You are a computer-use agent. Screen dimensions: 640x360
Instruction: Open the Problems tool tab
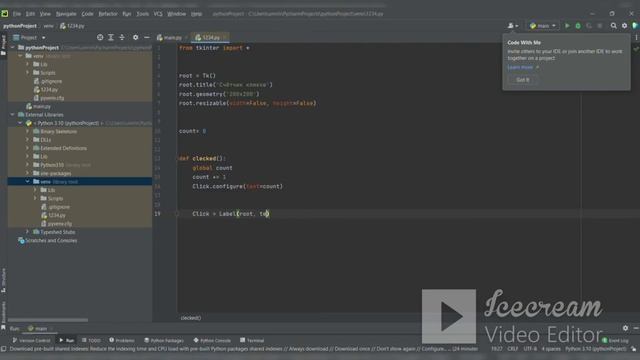(122, 340)
